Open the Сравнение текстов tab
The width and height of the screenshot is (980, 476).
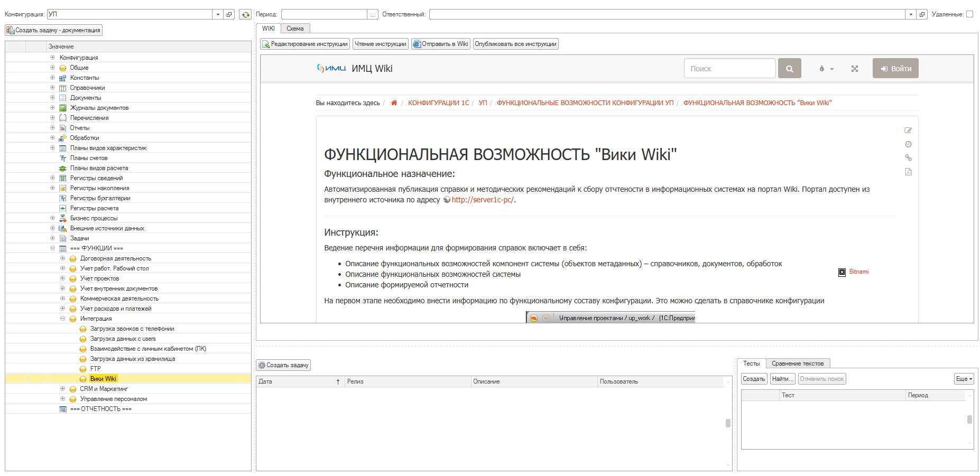click(797, 363)
